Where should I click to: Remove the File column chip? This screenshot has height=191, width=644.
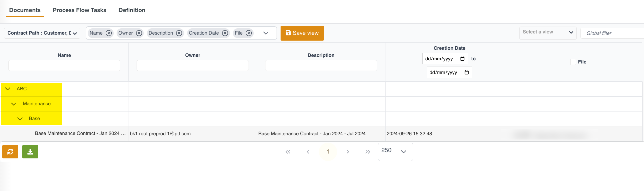tap(249, 33)
